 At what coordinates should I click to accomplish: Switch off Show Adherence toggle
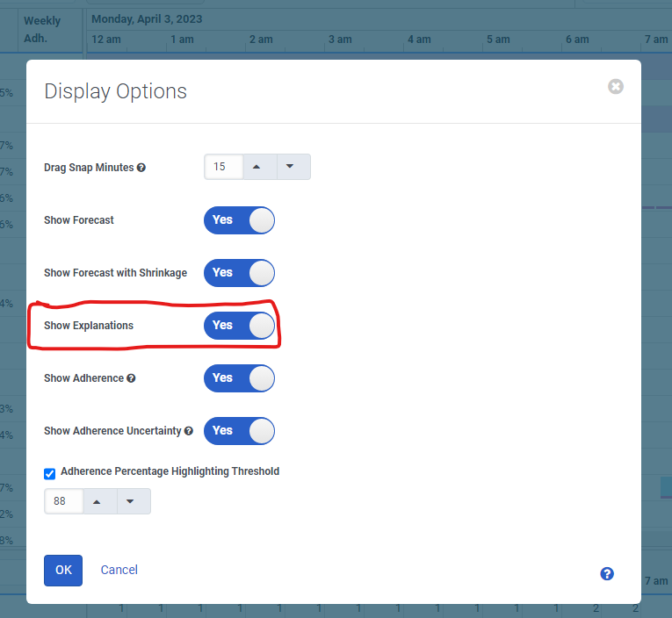click(x=239, y=378)
